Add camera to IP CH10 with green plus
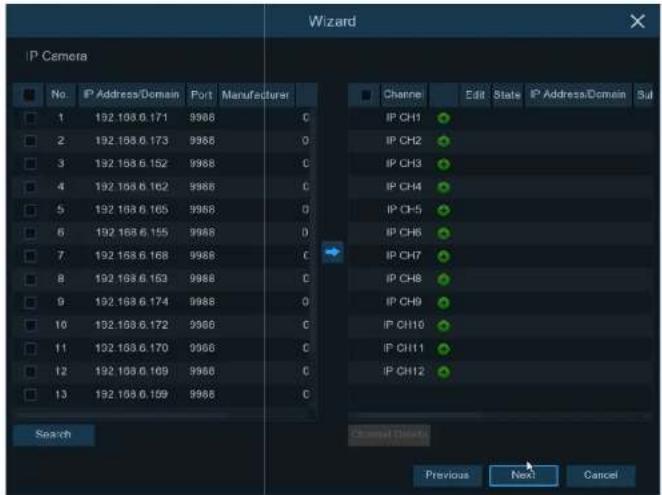 (443, 326)
